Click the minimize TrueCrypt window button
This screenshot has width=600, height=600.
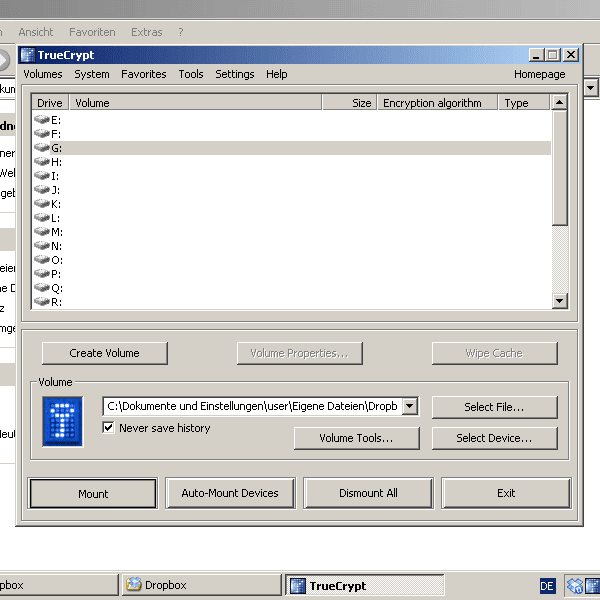click(x=536, y=55)
